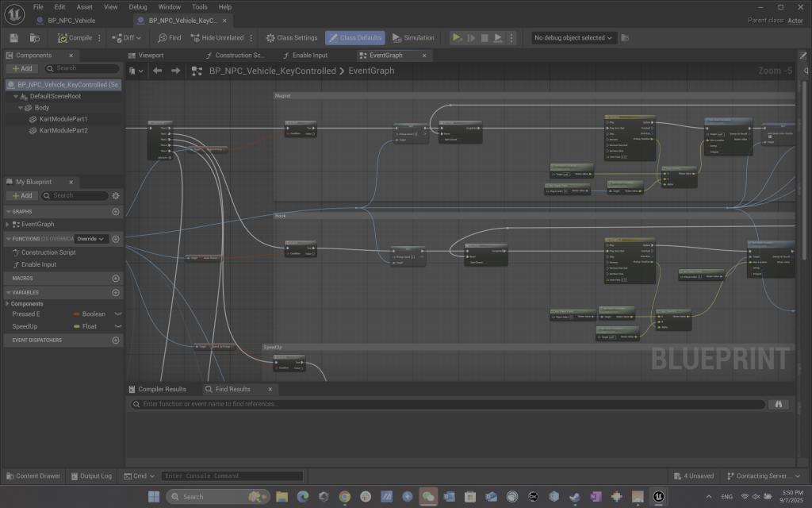Toggle Class Defaults mode
This screenshot has height=508, width=812.
354,38
